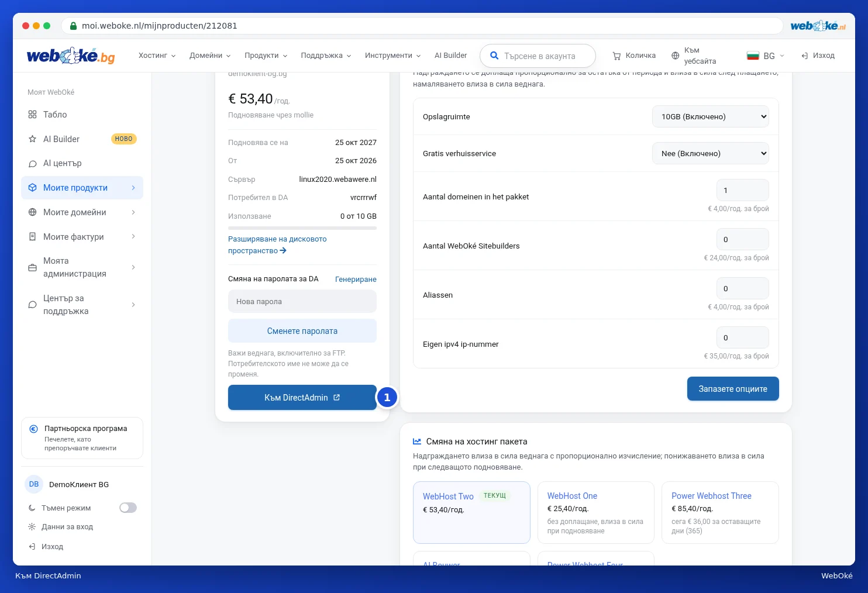Click the shopping cart Количка icon
The width and height of the screenshot is (868, 593).
pyautogui.click(x=616, y=56)
